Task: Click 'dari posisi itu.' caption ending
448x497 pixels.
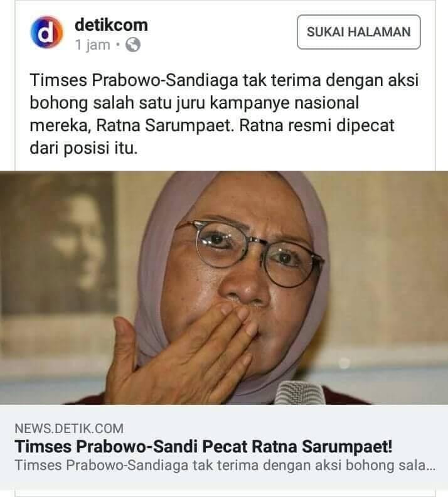Action: [x=83, y=148]
